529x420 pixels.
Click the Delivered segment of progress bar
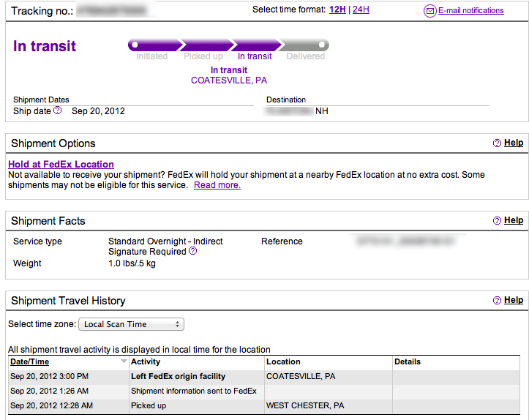[304, 45]
